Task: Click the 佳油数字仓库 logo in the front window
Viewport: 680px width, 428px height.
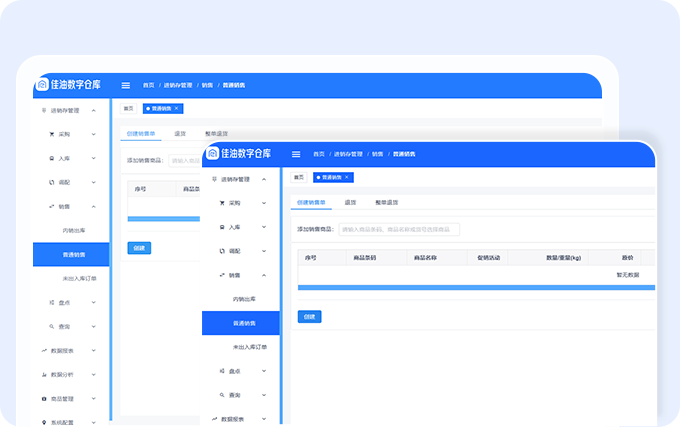Action: pyautogui.click(x=237, y=154)
